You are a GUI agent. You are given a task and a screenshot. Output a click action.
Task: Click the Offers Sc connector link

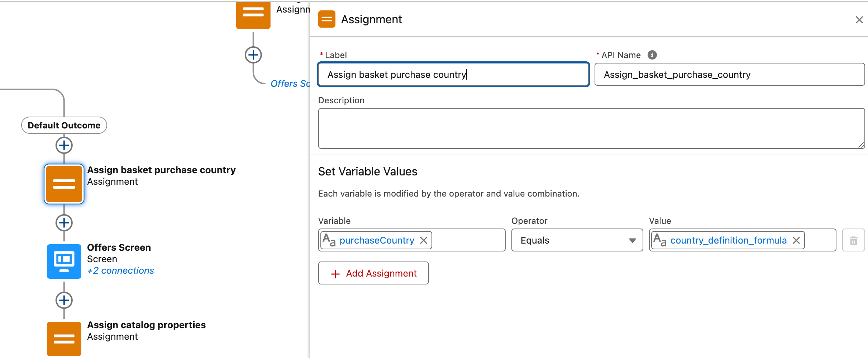point(290,84)
